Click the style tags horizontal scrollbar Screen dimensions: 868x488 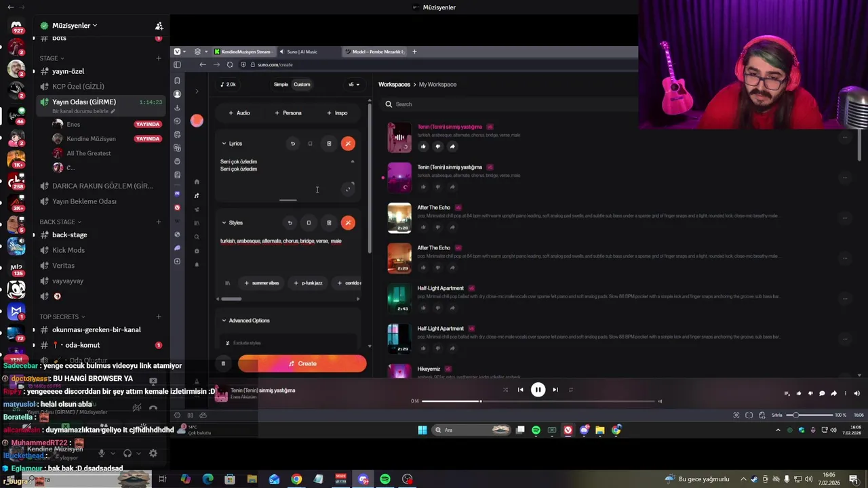coord(231,299)
